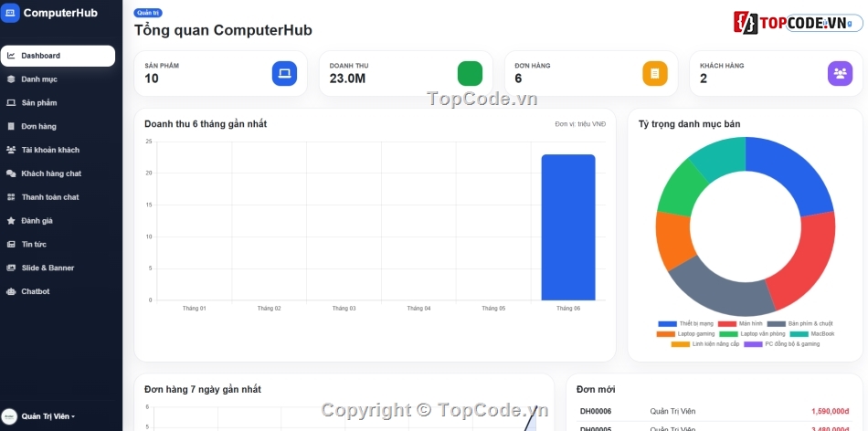Click the green icon on Doanh thu card
868x431 pixels.
(x=470, y=74)
